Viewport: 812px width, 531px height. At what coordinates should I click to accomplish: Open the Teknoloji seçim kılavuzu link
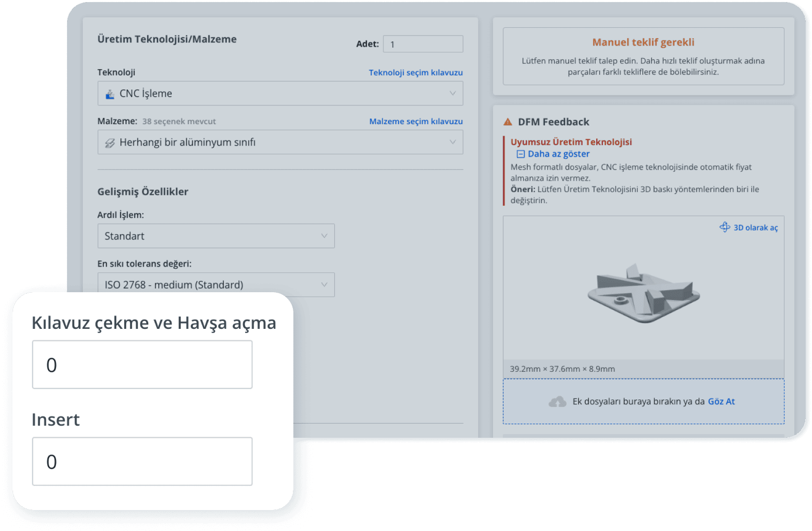pyautogui.click(x=415, y=73)
